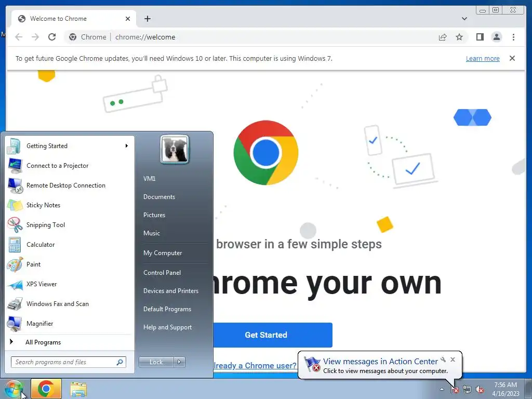Click the Chrome address bar URL
This screenshot has width=532, height=399.
(x=145, y=37)
